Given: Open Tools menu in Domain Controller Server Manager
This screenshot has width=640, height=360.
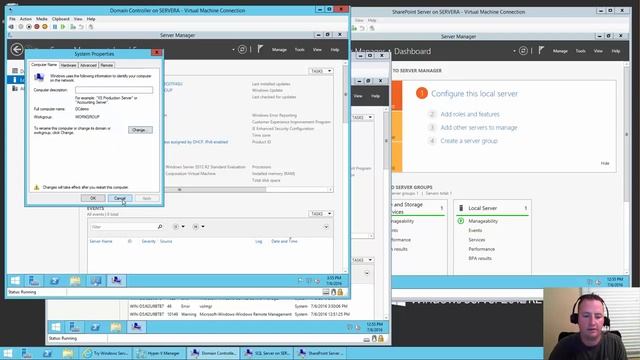Looking at the screenshot, I should click(300, 50).
